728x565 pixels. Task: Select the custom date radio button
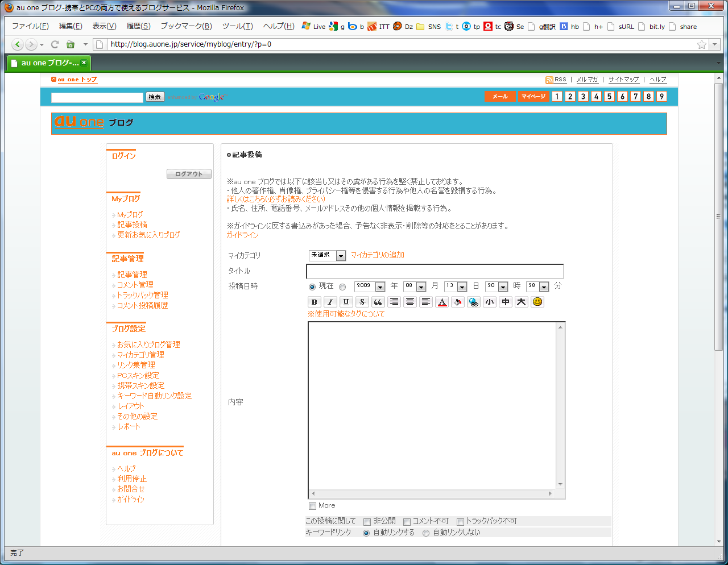point(342,287)
